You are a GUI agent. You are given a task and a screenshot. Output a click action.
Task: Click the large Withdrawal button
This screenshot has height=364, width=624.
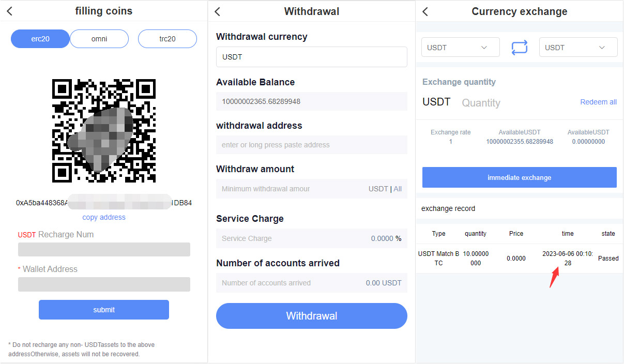pos(311,316)
